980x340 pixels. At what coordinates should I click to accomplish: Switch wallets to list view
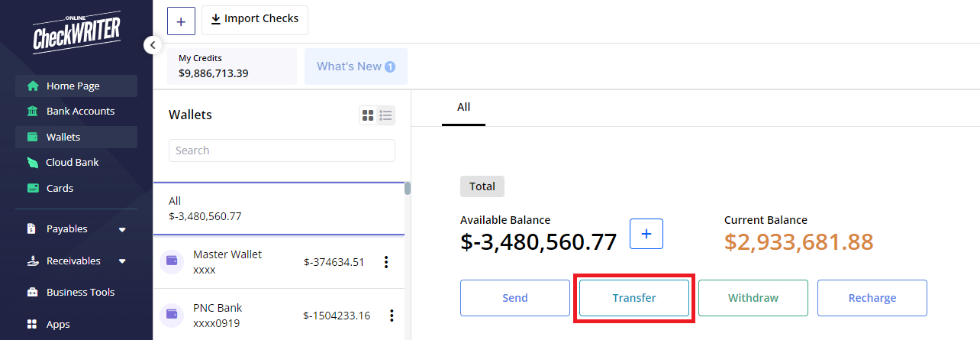(x=385, y=115)
